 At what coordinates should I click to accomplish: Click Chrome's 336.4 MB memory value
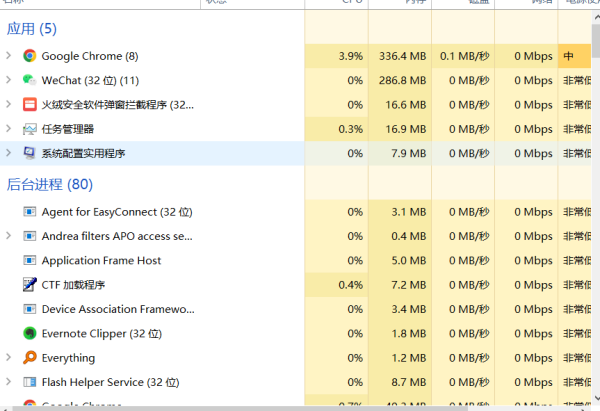pos(403,56)
